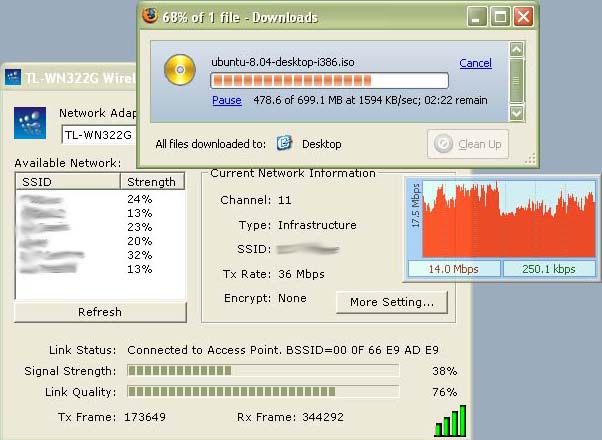Open Desktop download location link
Viewport: 602px width, 440px height.
tap(322, 144)
